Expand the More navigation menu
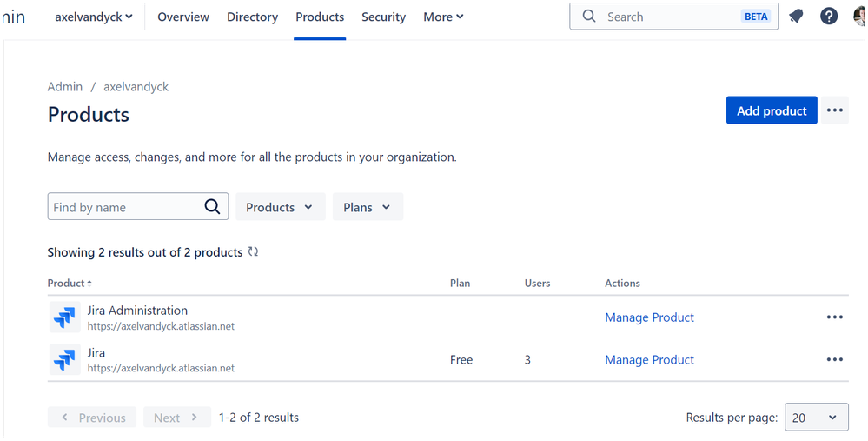 pos(443,17)
